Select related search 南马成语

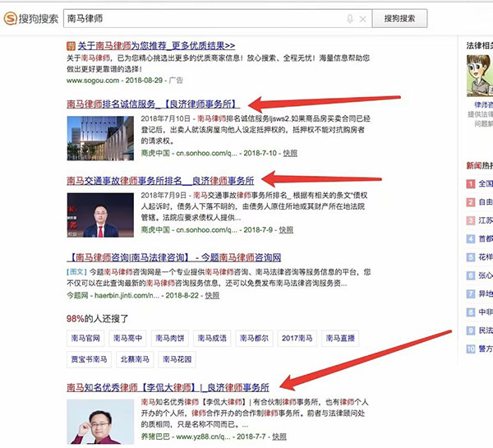(x=212, y=339)
